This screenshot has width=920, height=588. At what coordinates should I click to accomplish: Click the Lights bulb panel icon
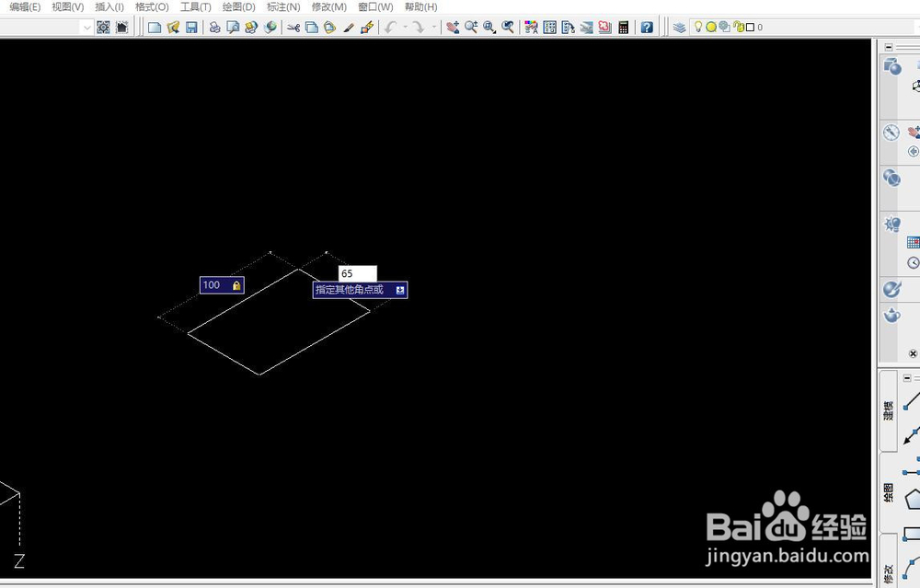892,224
